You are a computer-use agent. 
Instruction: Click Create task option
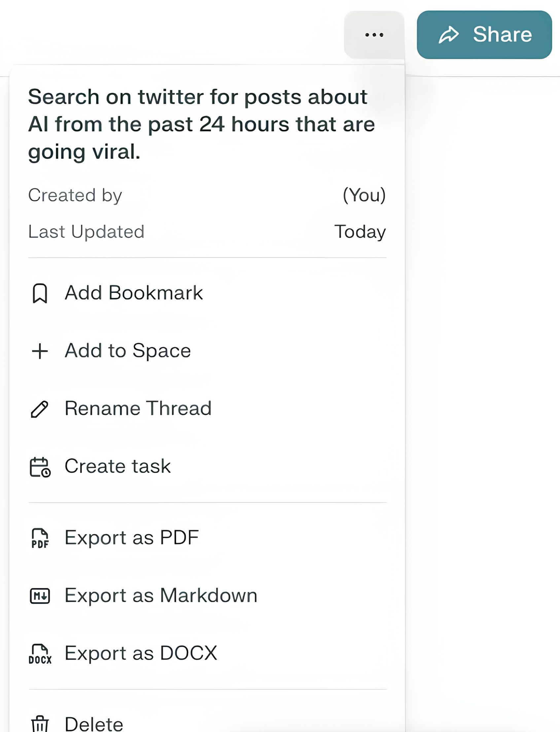[x=118, y=466]
